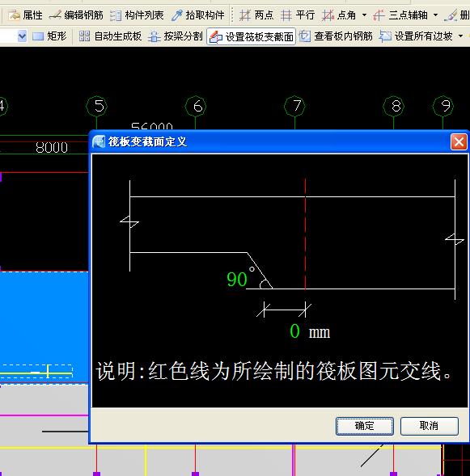Click axis bubble number 5
This screenshot has width=470, height=476.
[x=97, y=106]
